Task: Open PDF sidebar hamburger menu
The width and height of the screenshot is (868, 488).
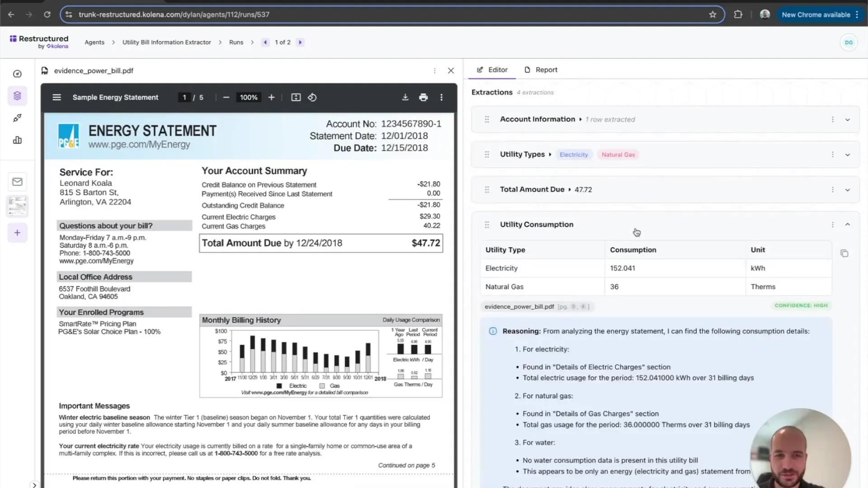Action: point(57,97)
